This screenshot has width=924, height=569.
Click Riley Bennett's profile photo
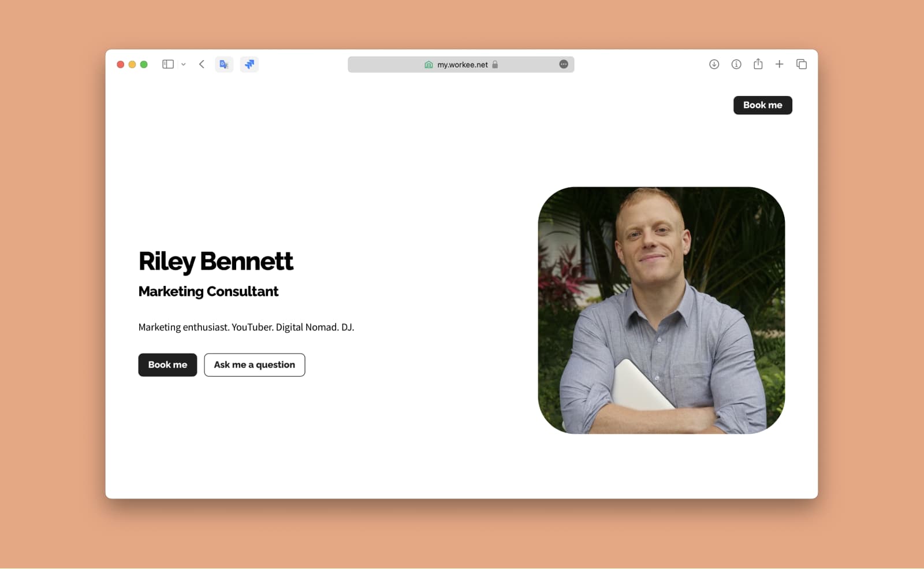661,310
